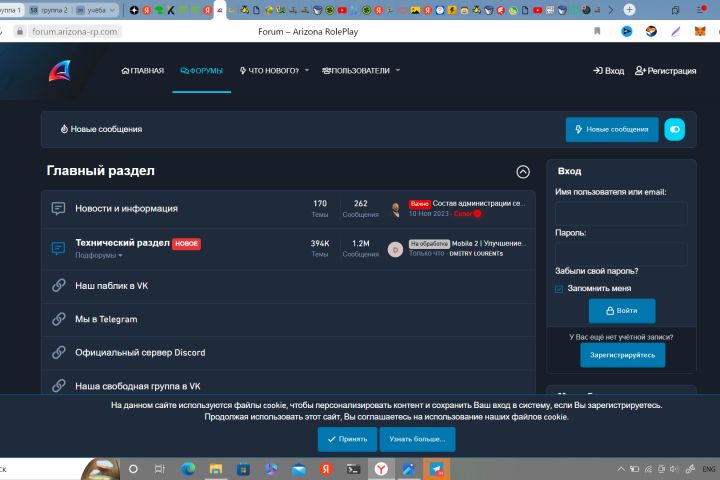Viewport: 720px width, 480px height.
Task: Open the ГЛАВНАЯ home menu item
Action: click(x=143, y=71)
